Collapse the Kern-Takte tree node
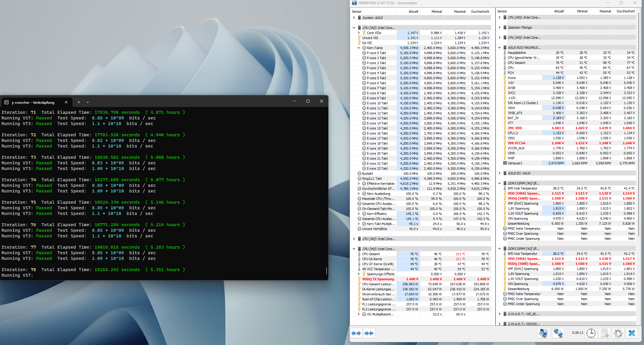The image size is (644, 345). [359, 48]
